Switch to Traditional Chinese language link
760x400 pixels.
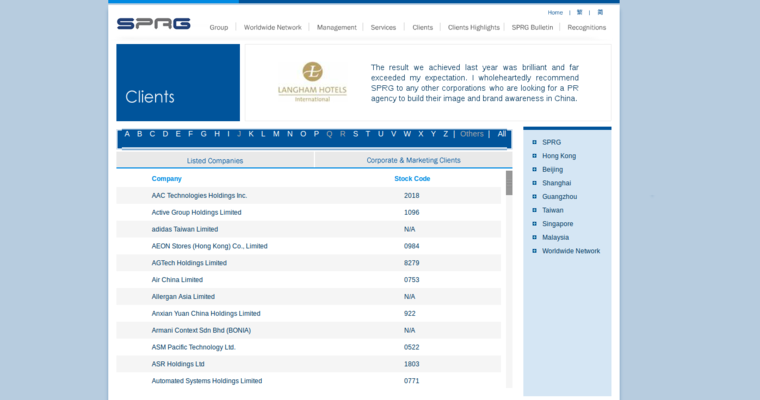579,13
